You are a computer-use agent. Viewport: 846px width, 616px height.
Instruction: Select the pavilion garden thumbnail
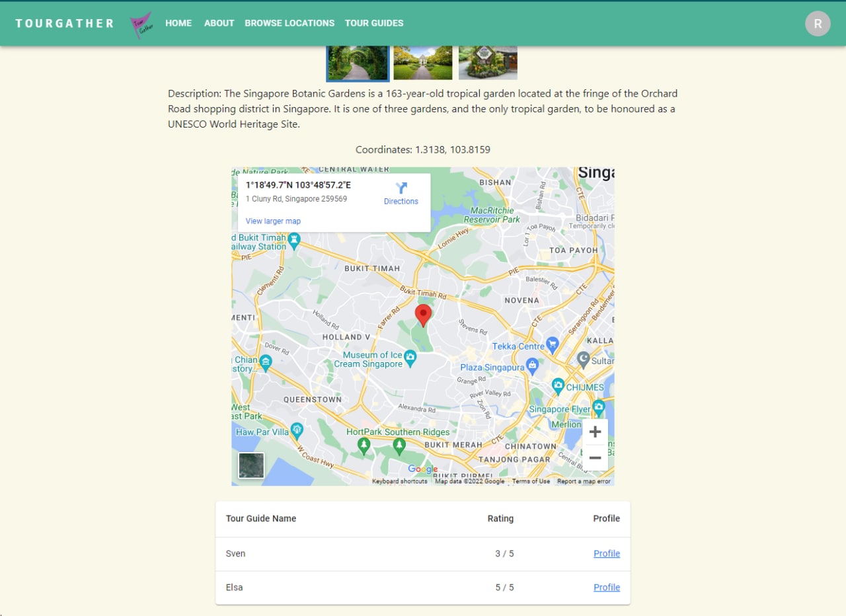(423, 63)
